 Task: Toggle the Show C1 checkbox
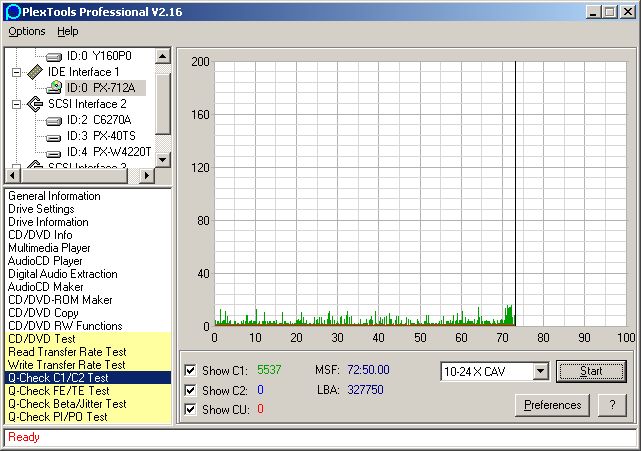pos(190,370)
